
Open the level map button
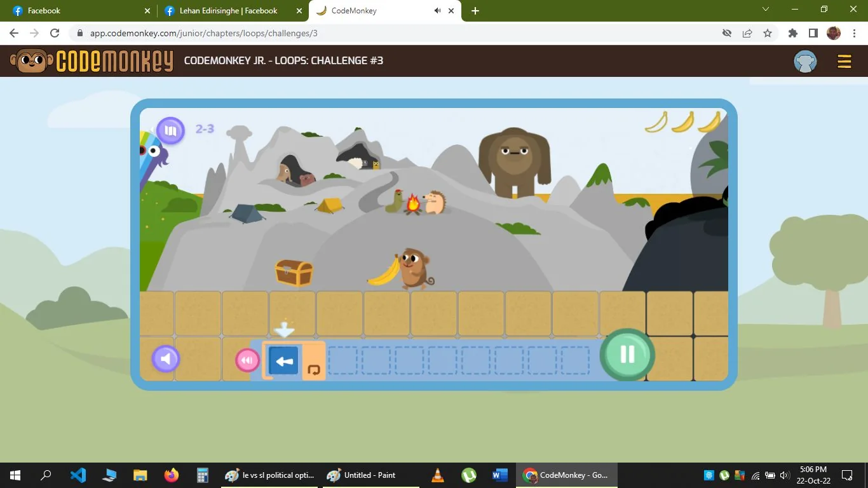pyautogui.click(x=170, y=131)
